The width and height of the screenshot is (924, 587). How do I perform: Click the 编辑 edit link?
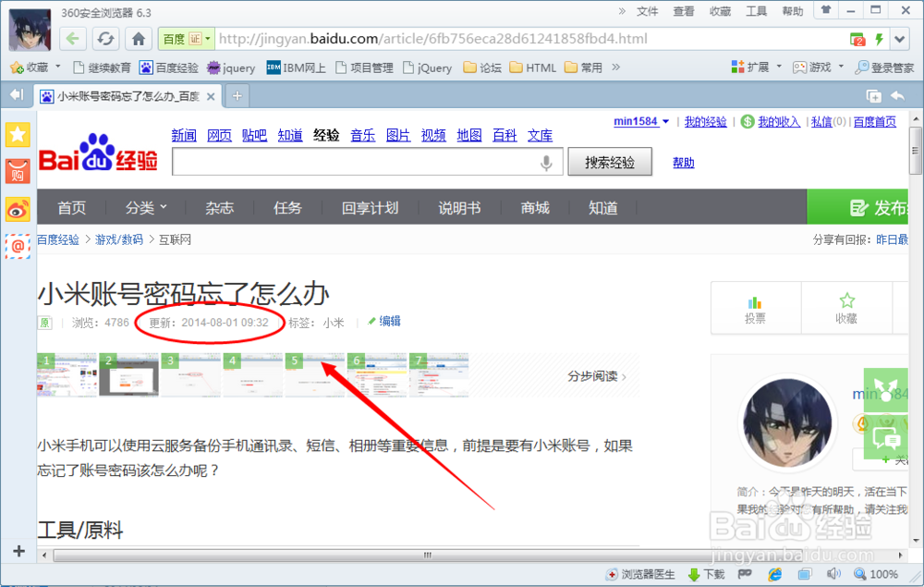pos(384,321)
